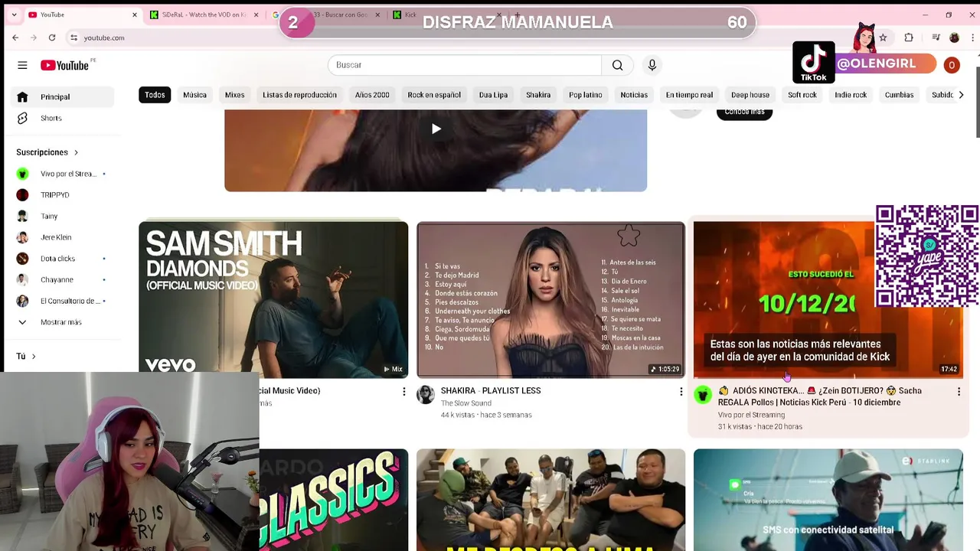Expand the Suscripciones section arrow
Viewport: 980px width, 551px height.
tap(76, 152)
